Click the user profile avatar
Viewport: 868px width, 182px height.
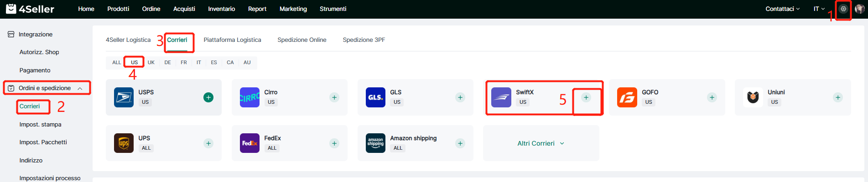[859, 9]
